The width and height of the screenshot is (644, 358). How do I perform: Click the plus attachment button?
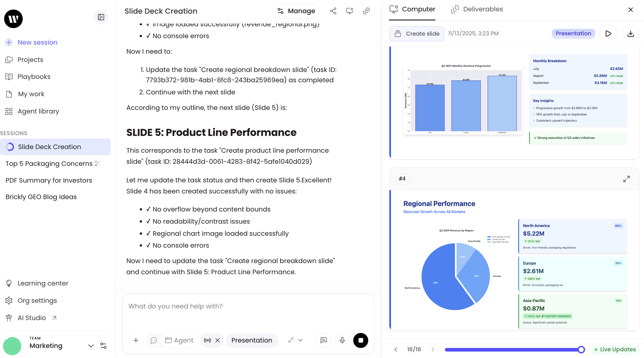click(x=136, y=340)
